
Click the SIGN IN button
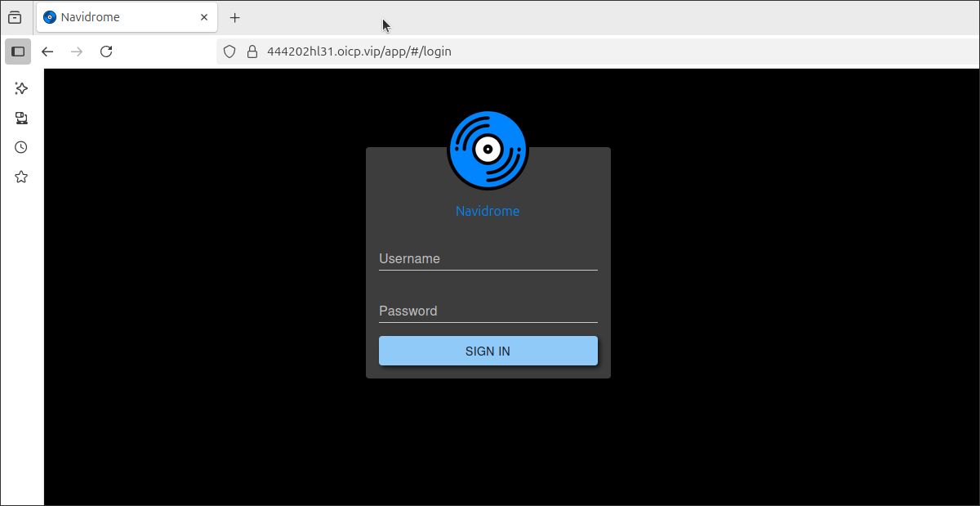(488, 351)
